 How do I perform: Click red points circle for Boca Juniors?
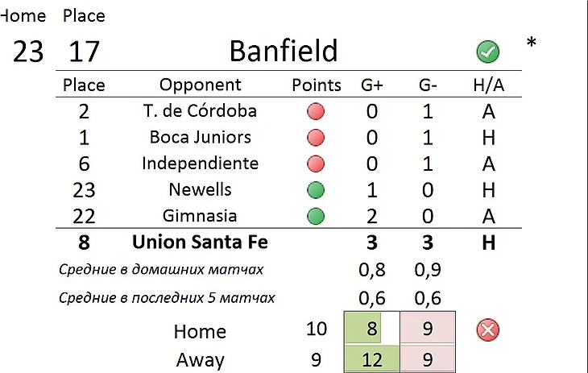click(x=316, y=138)
